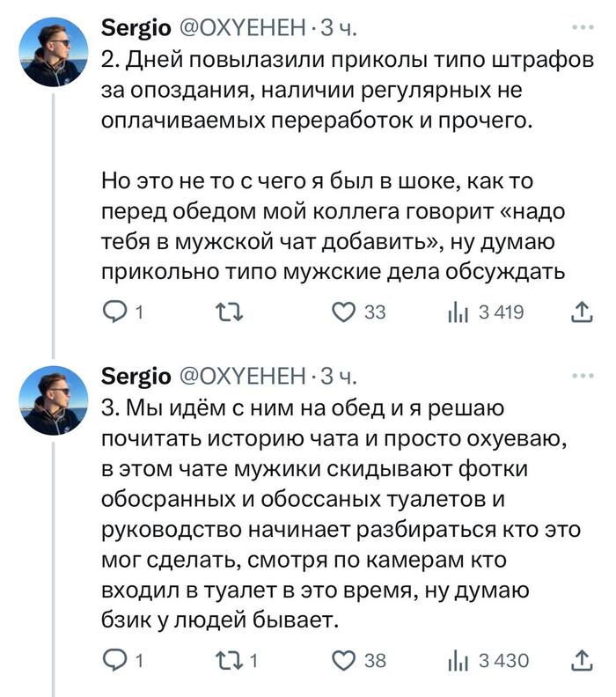The height and width of the screenshot is (697, 616).
Task: Open first tweet's '3 ч.' timestamp
Action: click(x=339, y=29)
